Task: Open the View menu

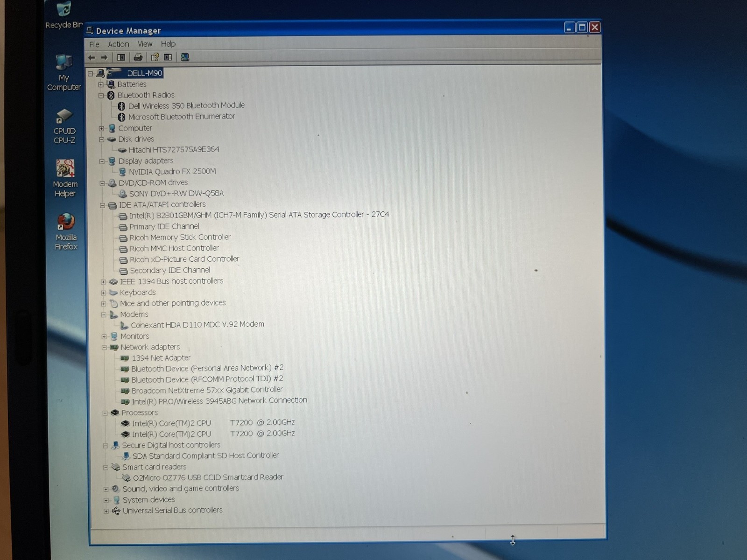Action: coord(145,44)
